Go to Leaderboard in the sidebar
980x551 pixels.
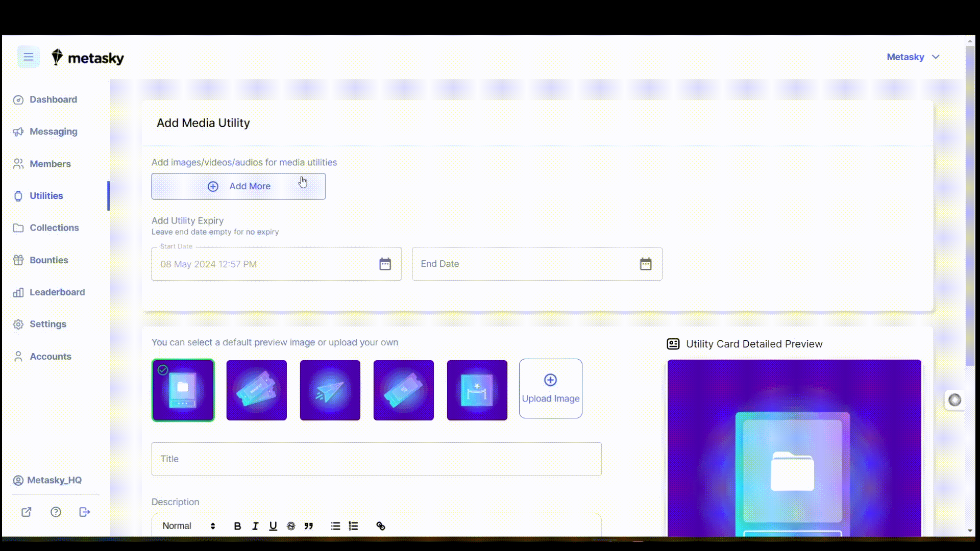pyautogui.click(x=57, y=292)
